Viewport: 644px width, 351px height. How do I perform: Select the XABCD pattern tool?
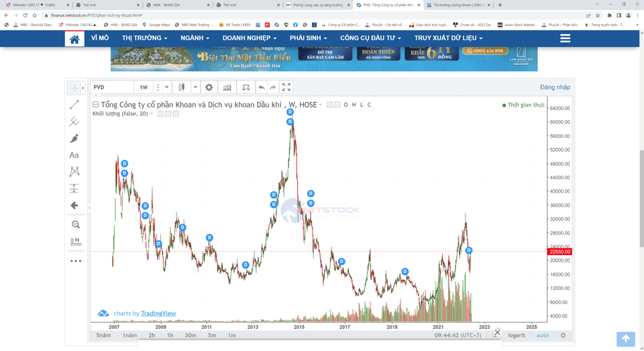click(x=74, y=171)
